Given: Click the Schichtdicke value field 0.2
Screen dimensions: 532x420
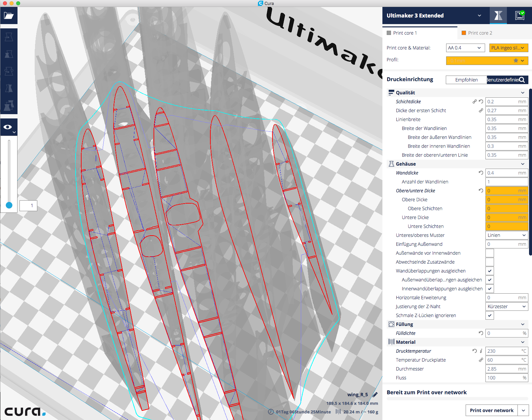Looking at the screenshot, I should (x=507, y=102).
